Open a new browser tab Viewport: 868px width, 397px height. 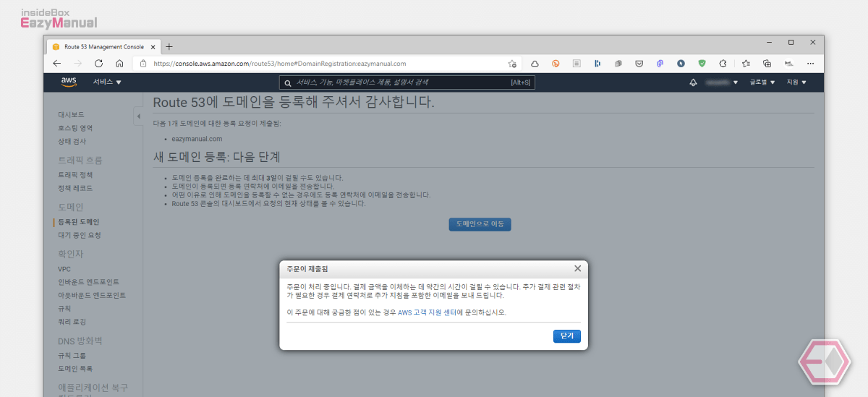pyautogui.click(x=170, y=46)
